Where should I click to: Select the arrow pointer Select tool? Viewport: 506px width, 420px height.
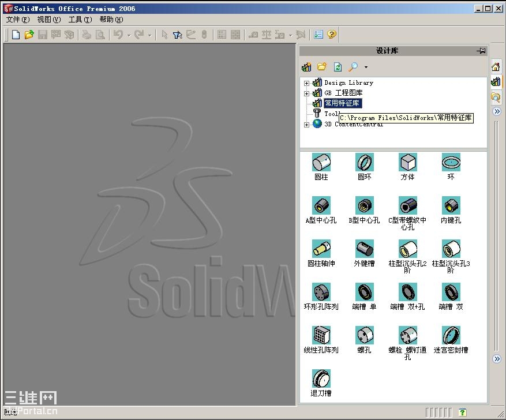164,35
